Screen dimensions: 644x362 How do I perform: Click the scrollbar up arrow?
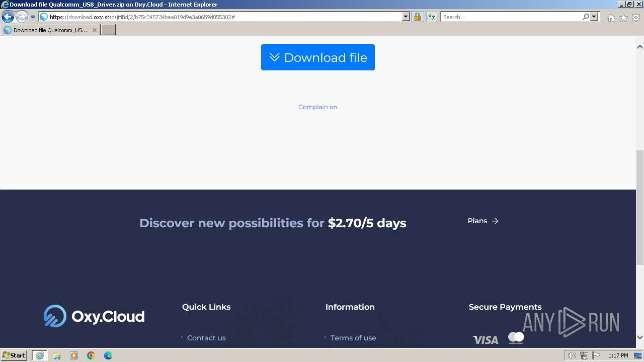[640, 47]
